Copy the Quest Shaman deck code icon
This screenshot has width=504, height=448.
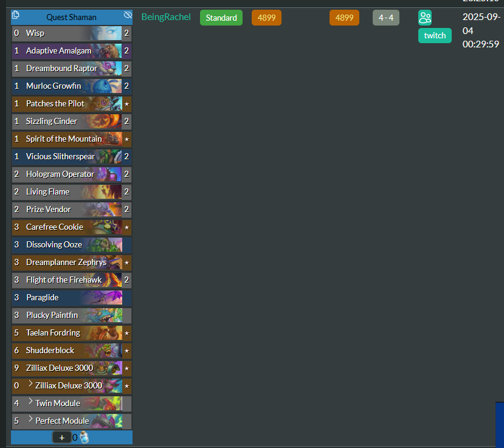coord(15,15)
